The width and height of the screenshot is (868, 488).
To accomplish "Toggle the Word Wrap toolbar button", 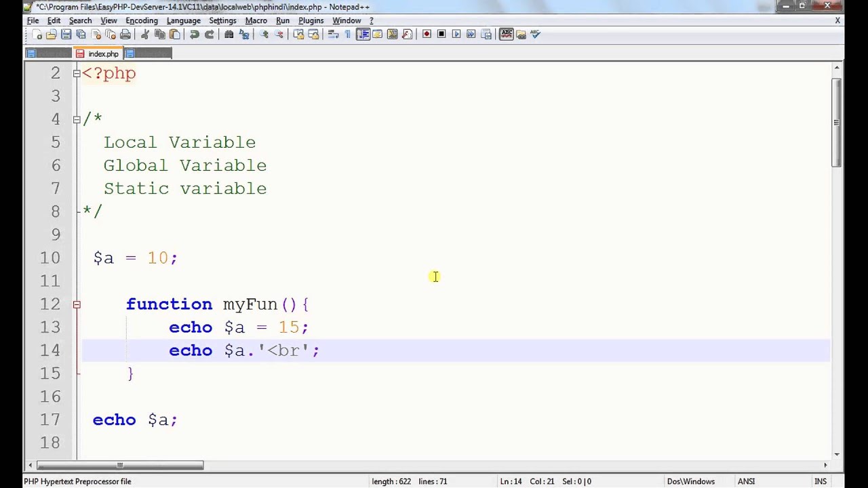I will (333, 35).
